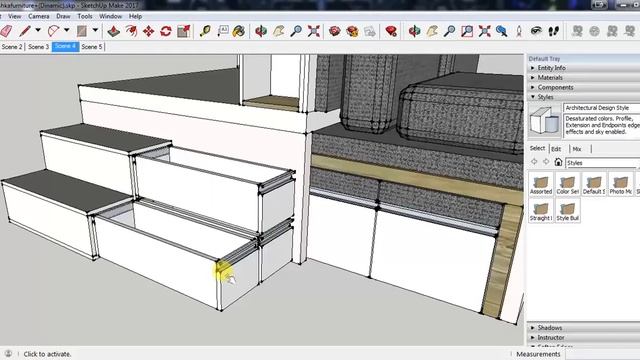The height and width of the screenshot is (360, 640).
Task: Open the Camera menu
Action: point(39,16)
